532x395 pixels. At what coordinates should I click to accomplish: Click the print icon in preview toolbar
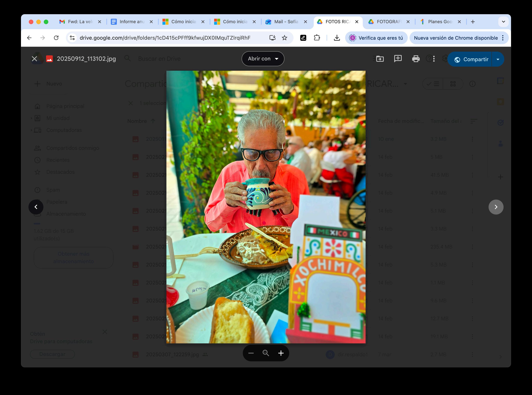coord(416,59)
